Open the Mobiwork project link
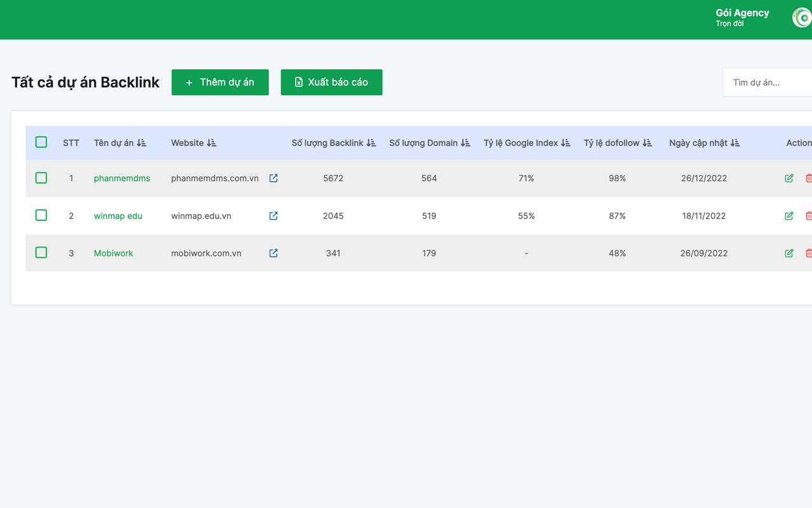Screen dimensions: 812x508 (x=114, y=253)
